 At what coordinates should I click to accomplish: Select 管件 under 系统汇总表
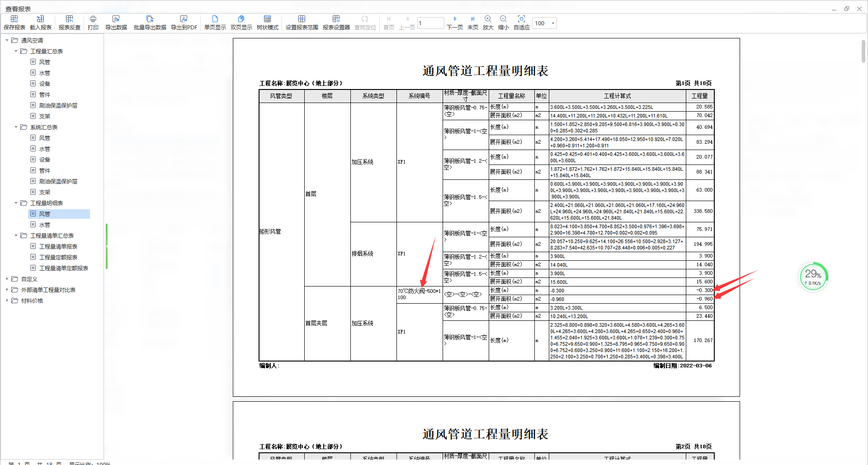[x=44, y=170]
